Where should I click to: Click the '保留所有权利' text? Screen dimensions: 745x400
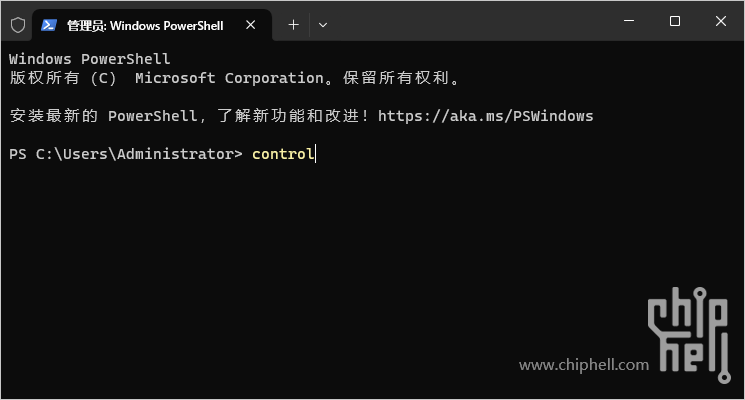[x=396, y=78]
